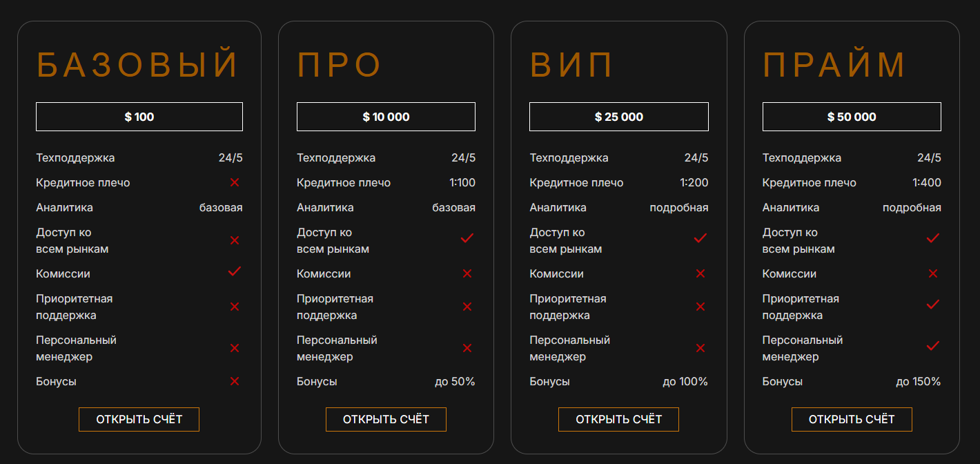Click the ПРАЙМ plan heading
This screenshot has height=464, width=980.
tap(834, 65)
